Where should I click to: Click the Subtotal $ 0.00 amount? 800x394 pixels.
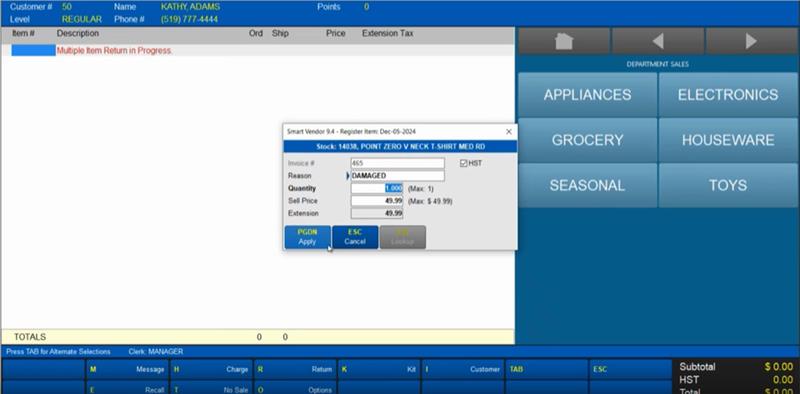779,367
